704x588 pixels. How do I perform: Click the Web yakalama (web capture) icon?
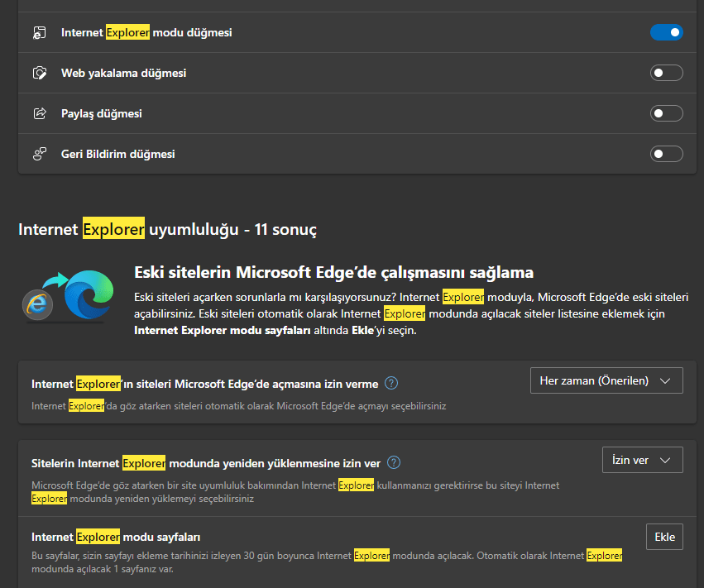point(39,74)
